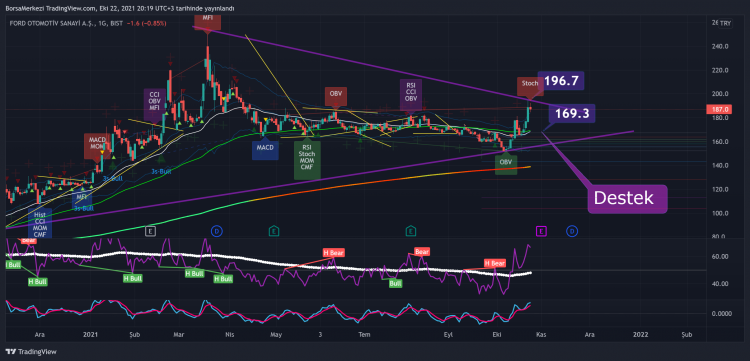750x361 pixels.
Task: Click the rightmost H Bull label
Action: [x=223, y=279]
